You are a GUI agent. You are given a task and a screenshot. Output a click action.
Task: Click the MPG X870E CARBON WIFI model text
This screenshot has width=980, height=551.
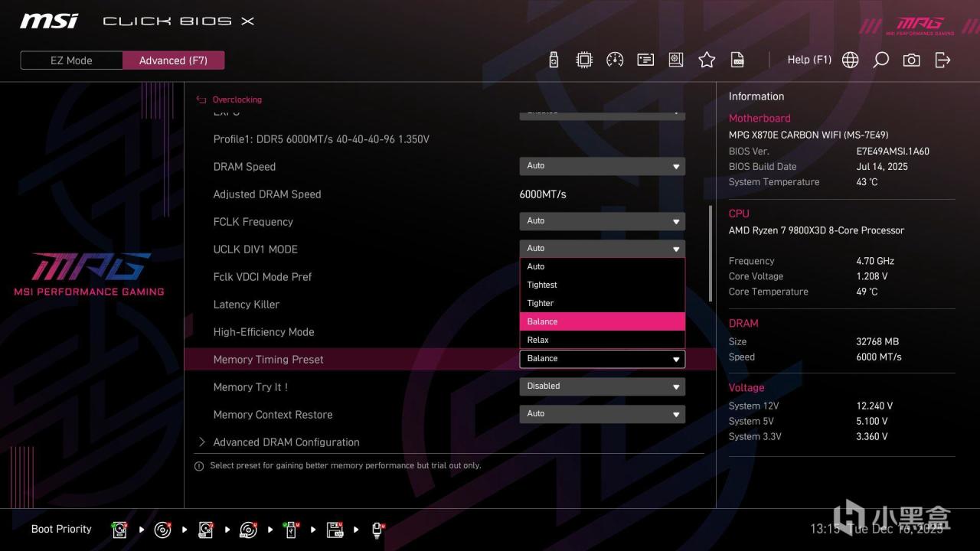point(808,135)
